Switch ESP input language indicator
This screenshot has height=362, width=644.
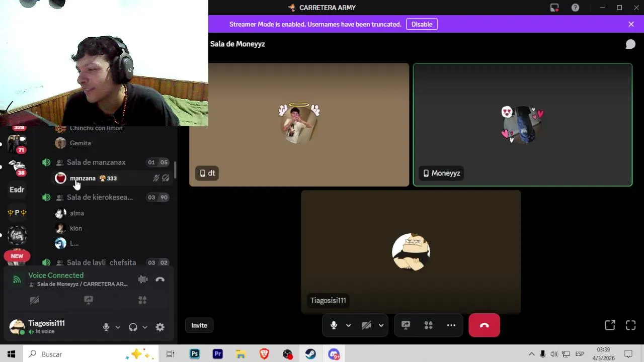[580, 354]
